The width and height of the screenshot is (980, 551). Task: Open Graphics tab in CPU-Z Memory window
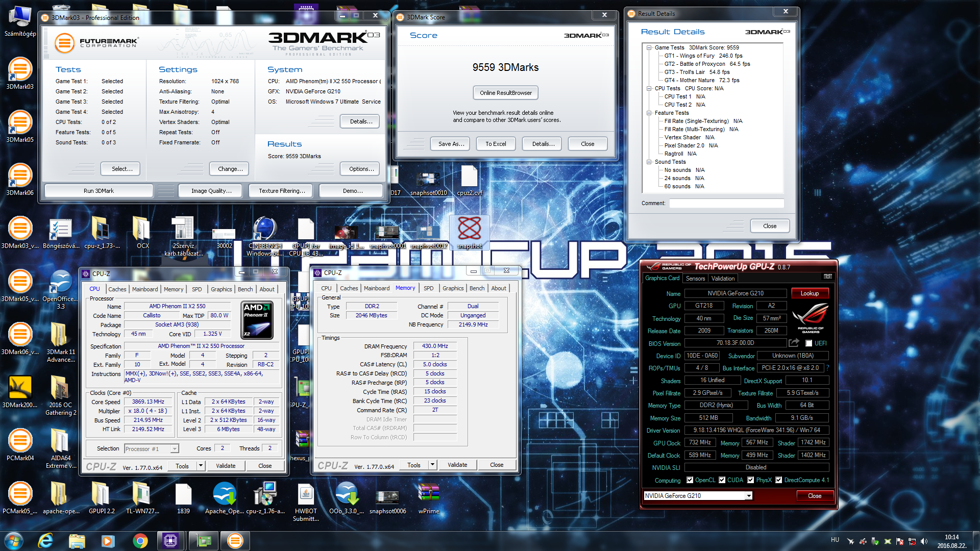[x=453, y=288]
